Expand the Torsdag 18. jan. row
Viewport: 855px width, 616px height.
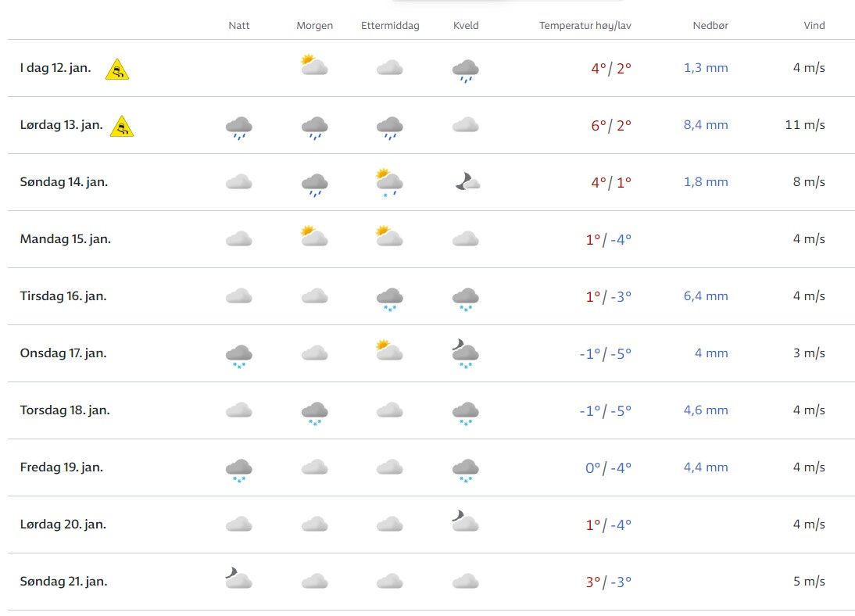click(x=65, y=410)
